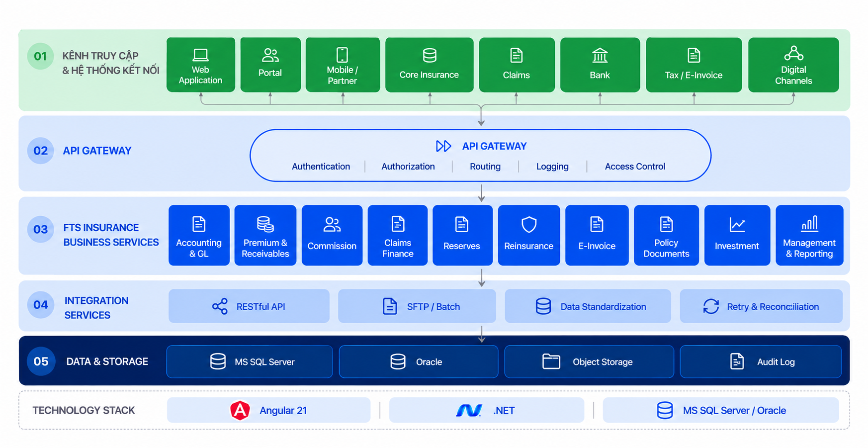Select the .NET technology box
The width and height of the screenshot is (868, 448).
pyautogui.click(x=486, y=410)
